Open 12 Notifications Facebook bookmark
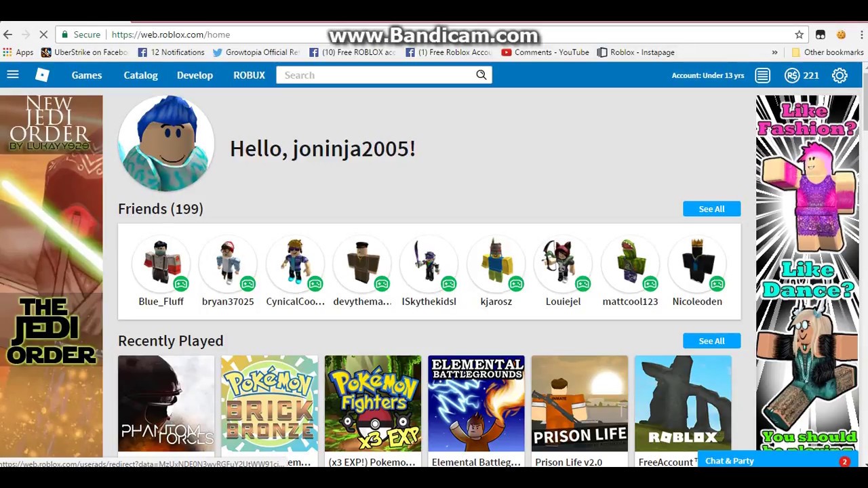 (171, 52)
